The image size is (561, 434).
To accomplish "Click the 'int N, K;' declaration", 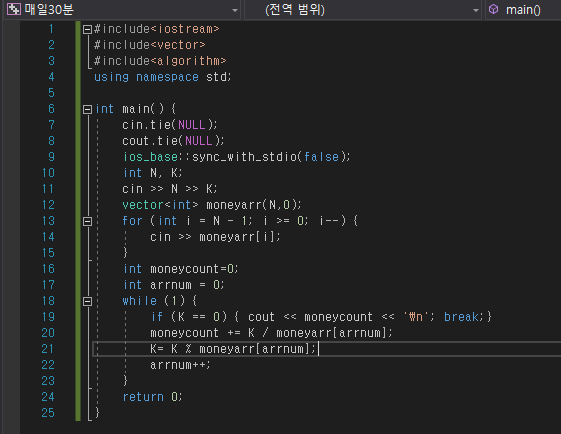I will point(153,173).
